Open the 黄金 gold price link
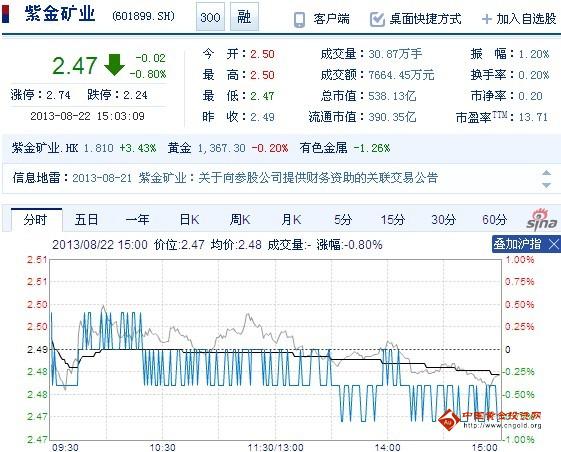Screen dimensions: 561x452 tap(179, 148)
